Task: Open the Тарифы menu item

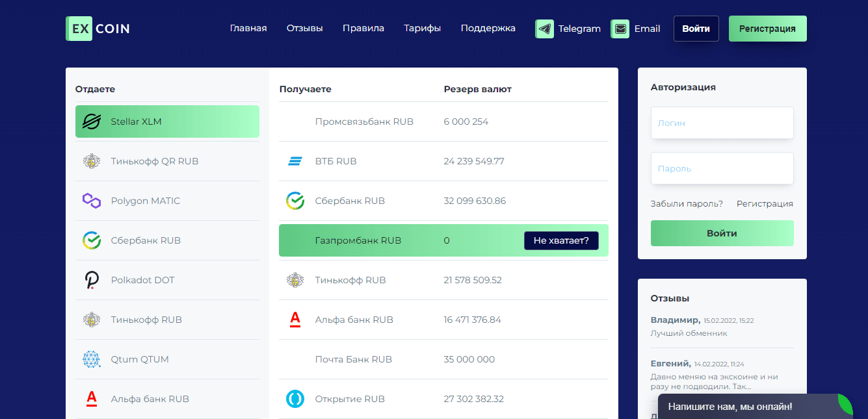Action: pos(422,28)
